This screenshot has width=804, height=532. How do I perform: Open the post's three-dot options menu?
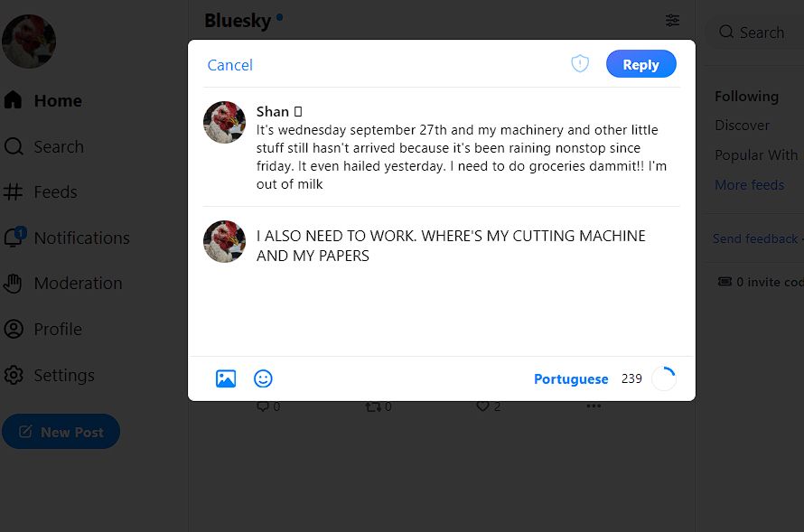[594, 406]
